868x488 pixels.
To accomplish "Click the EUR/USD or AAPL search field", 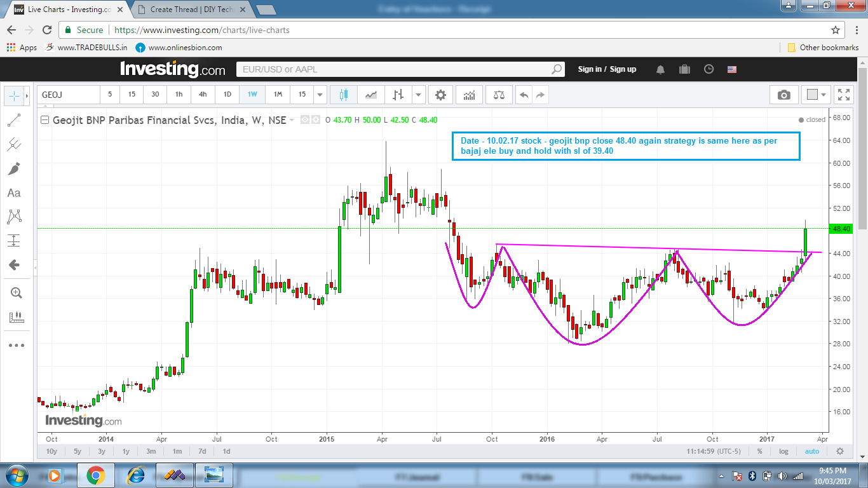I will (400, 69).
